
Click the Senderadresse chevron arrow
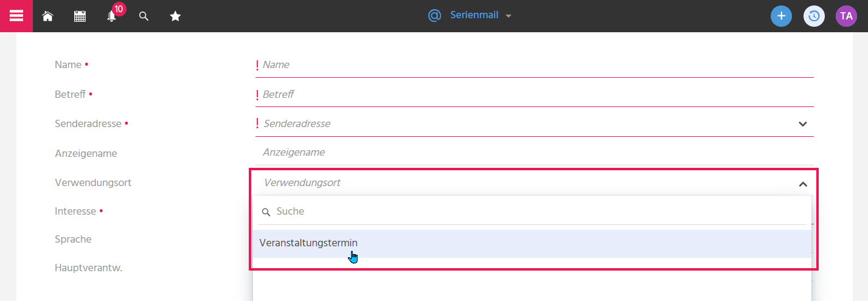tap(803, 124)
